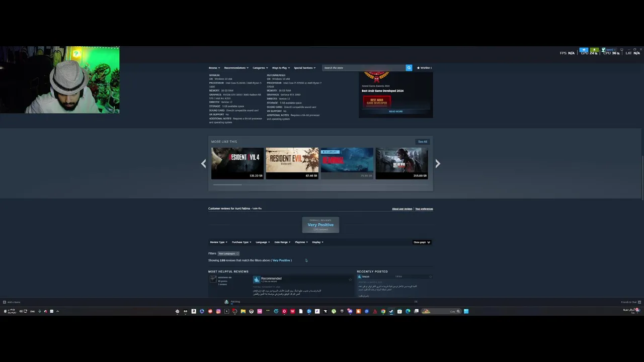Click in the Search the store field

coord(364,68)
